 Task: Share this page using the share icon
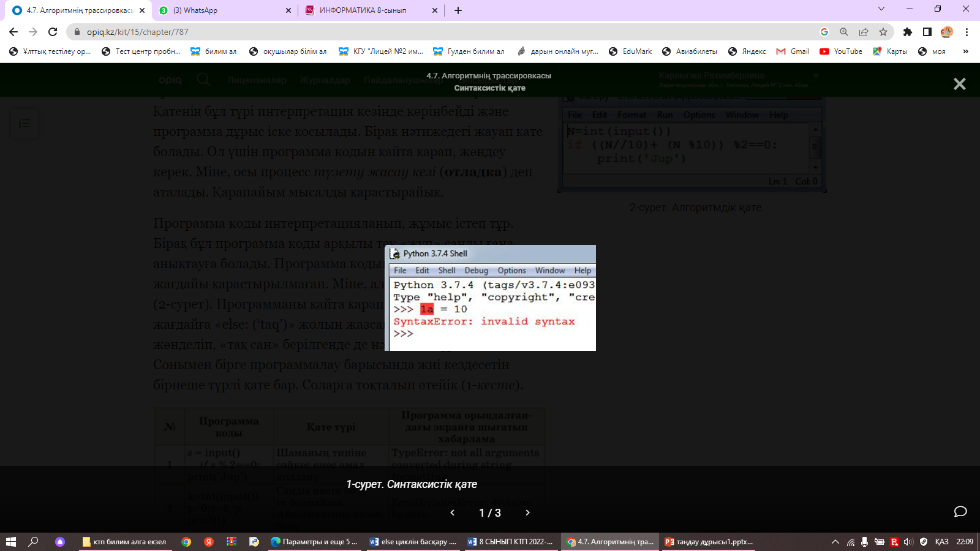pyautogui.click(x=864, y=32)
